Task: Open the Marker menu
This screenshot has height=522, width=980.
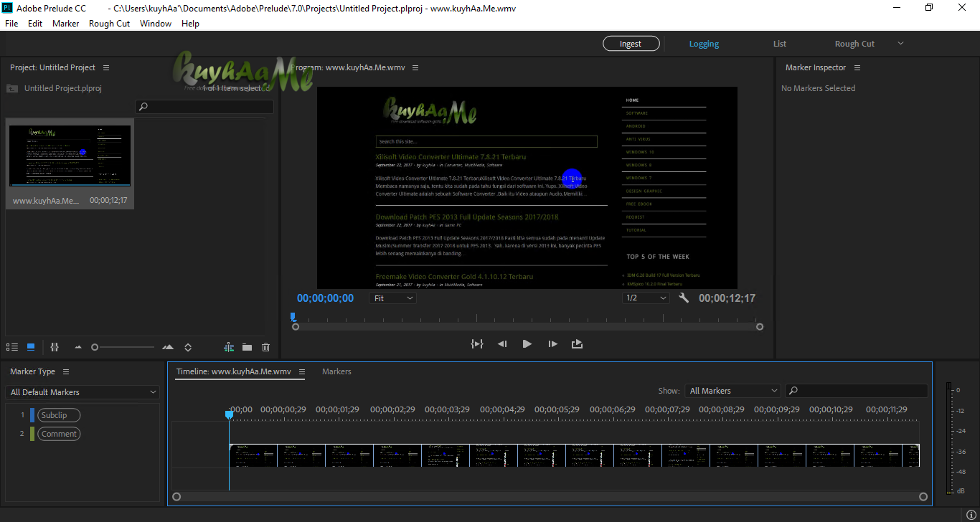Action: point(66,23)
